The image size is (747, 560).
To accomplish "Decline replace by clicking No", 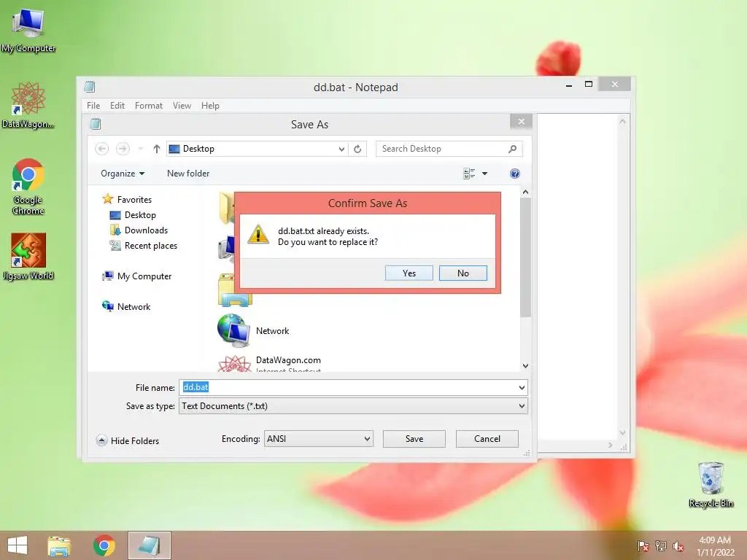I will (x=463, y=273).
